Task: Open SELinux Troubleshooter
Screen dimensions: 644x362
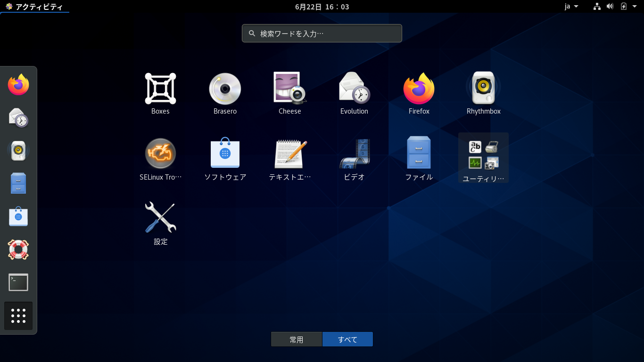Action: coord(160,159)
